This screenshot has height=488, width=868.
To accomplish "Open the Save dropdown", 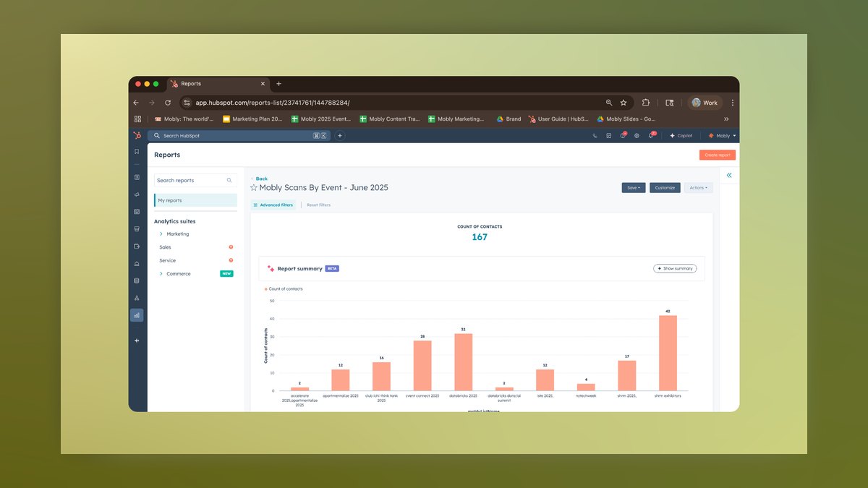I will point(634,187).
